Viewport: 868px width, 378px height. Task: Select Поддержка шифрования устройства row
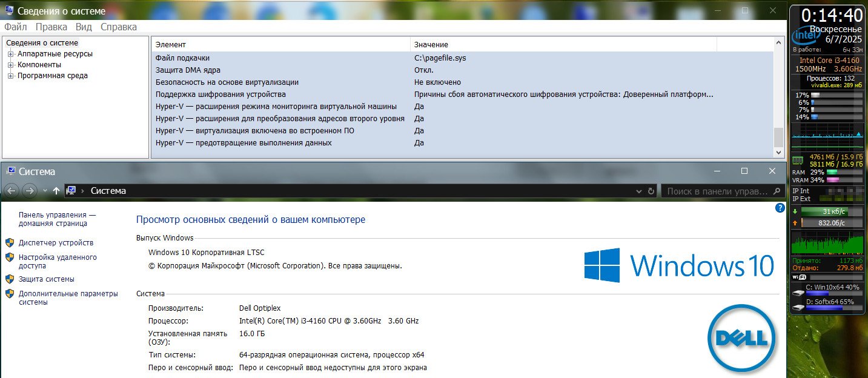coord(462,94)
